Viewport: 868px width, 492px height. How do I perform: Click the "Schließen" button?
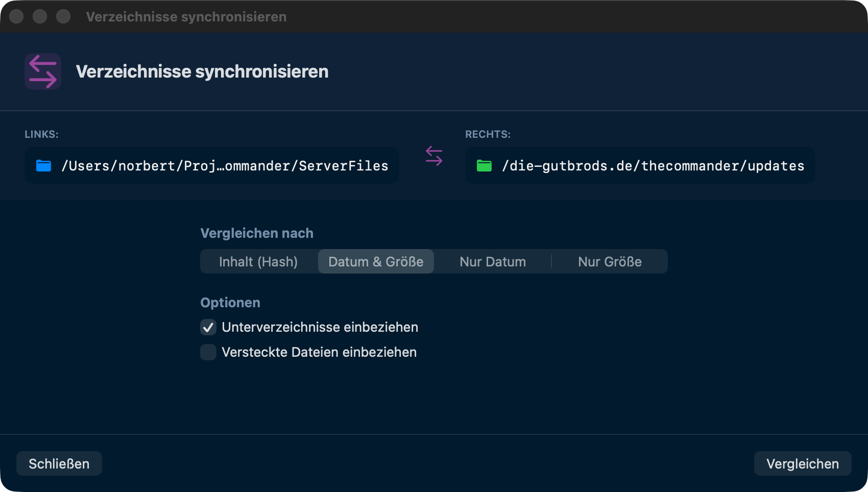coord(59,463)
